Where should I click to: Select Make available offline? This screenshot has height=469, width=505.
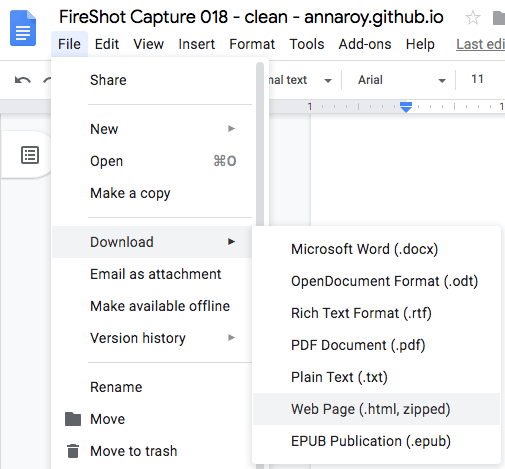coord(152,306)
